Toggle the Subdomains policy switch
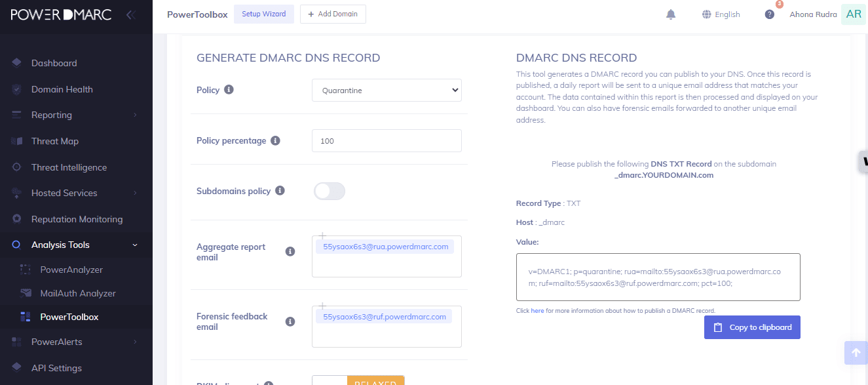 click(x=329, y=191)
